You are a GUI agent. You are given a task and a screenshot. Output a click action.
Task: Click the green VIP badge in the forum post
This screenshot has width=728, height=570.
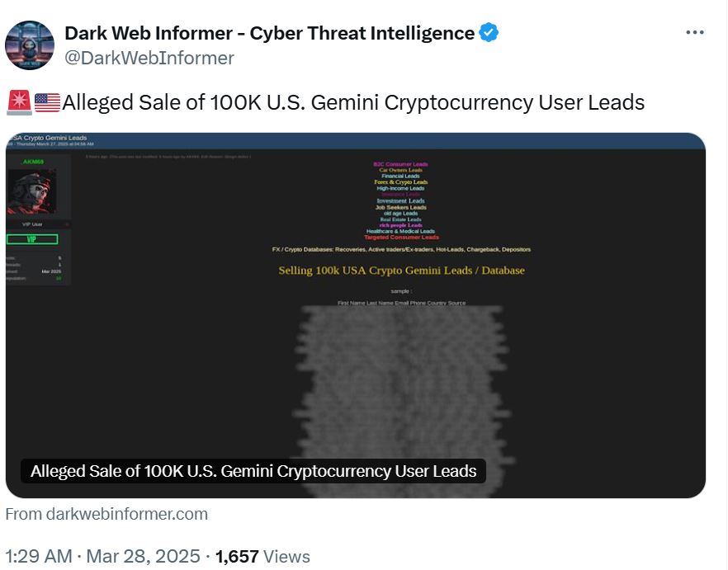pos(32,239)
